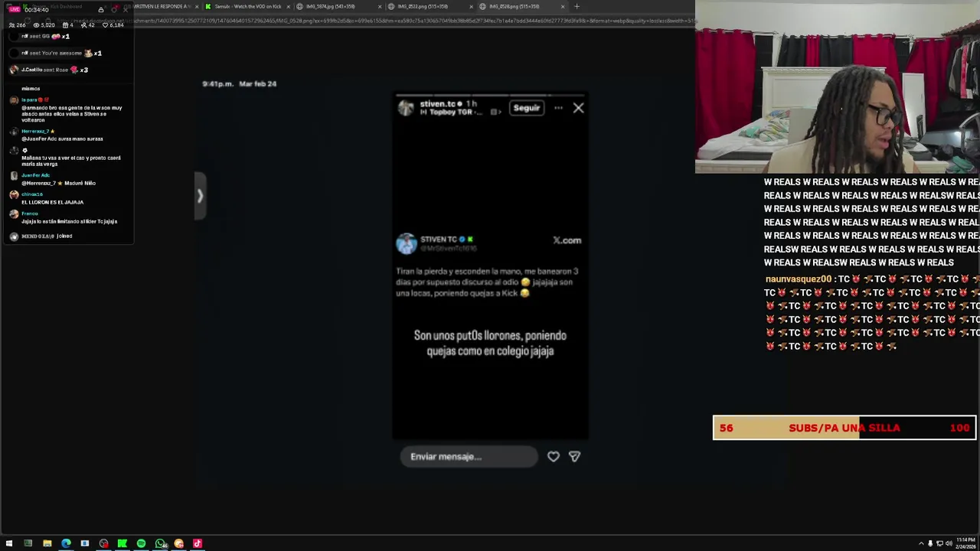This screenshot has height=551, width=980.
Task: Close the IMG_5874.jpg tab
Action: pos(379,6)
